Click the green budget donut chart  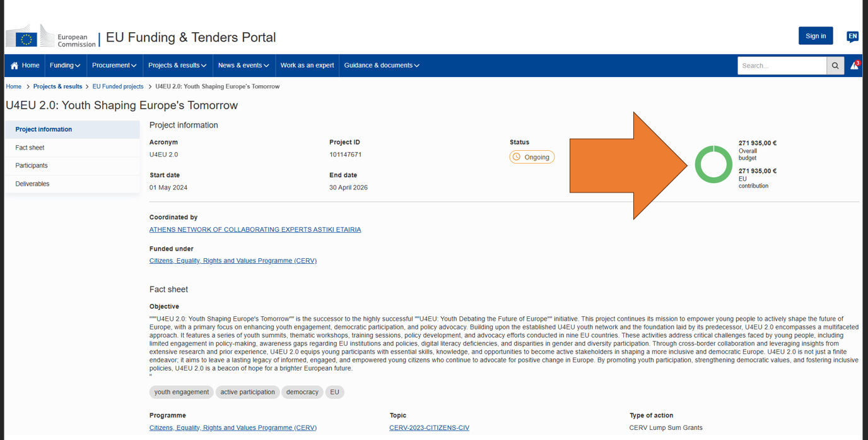713,164
